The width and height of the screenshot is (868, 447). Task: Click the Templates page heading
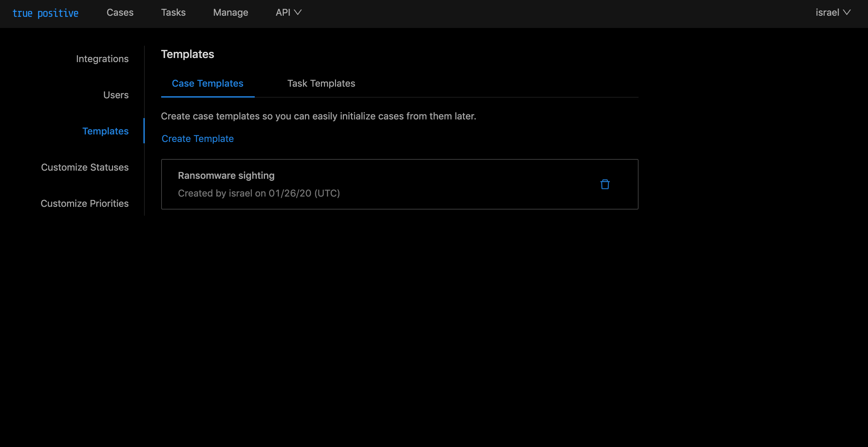point(187,54)
